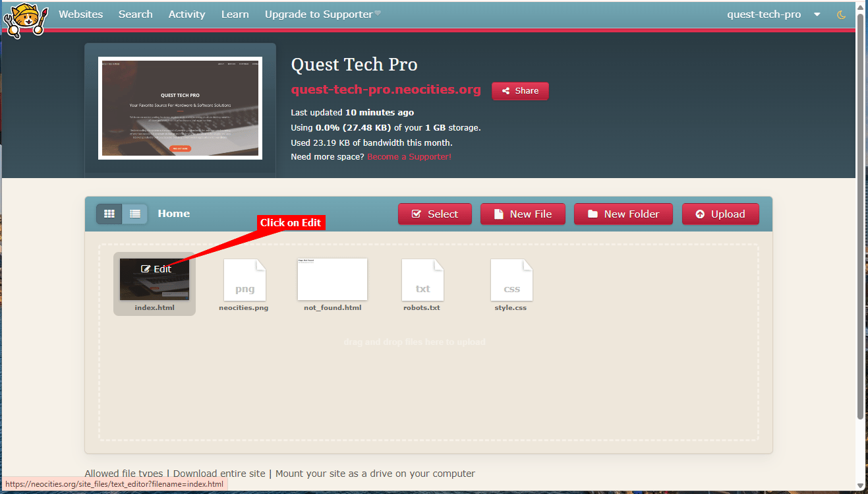Click Download entire site link
868x494 pixels.
(x=219, y=474)
